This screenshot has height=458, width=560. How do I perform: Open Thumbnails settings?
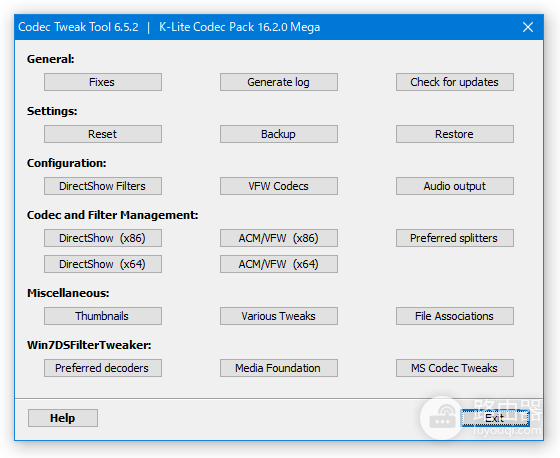coord(103,316)
